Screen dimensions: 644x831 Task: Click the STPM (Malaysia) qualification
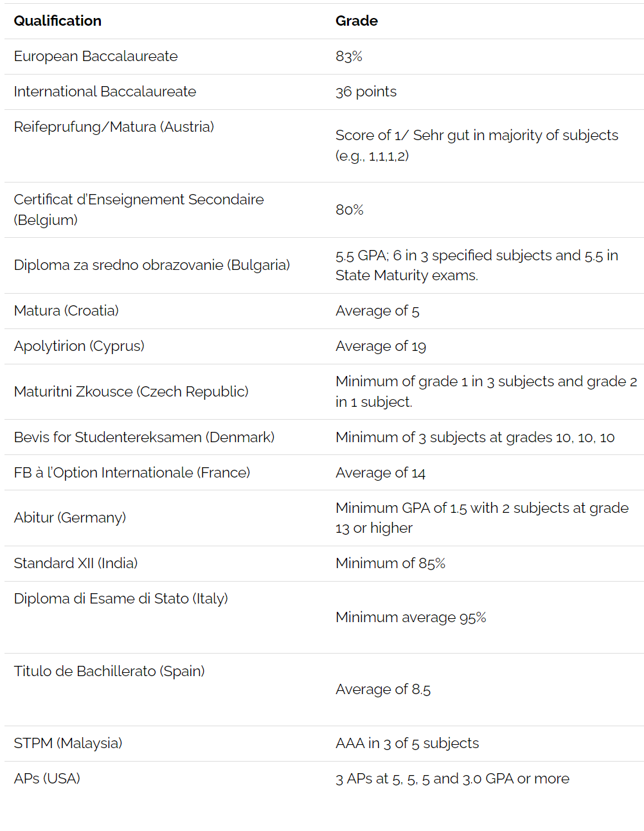[x=68, y=744]
